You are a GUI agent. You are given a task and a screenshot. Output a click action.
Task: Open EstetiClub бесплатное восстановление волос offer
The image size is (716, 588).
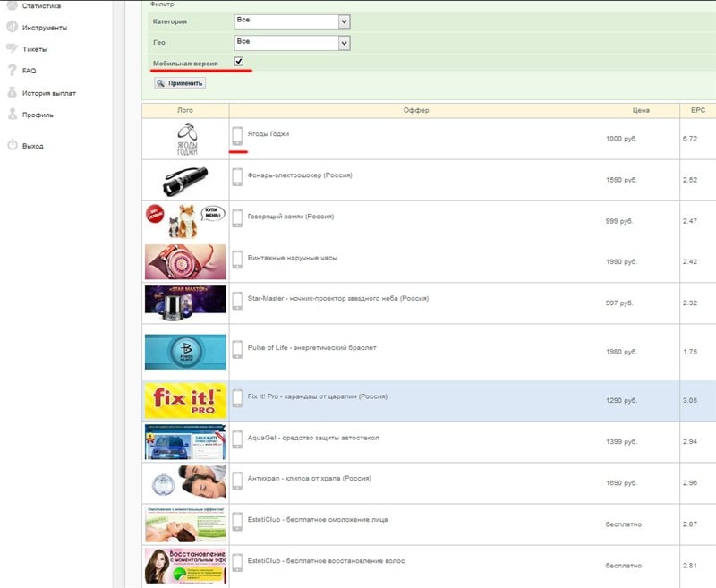coord(326,560)
